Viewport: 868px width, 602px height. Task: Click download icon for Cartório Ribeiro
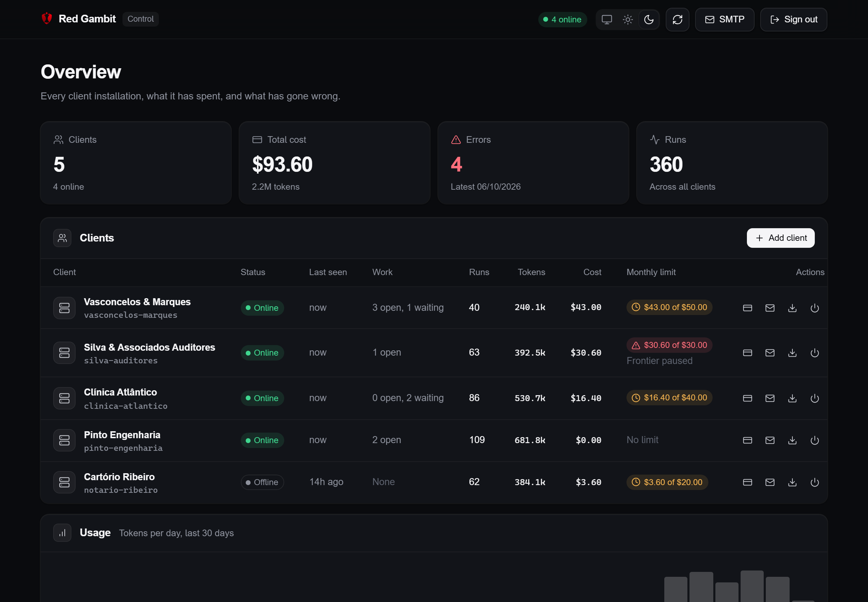coord(792,482)
